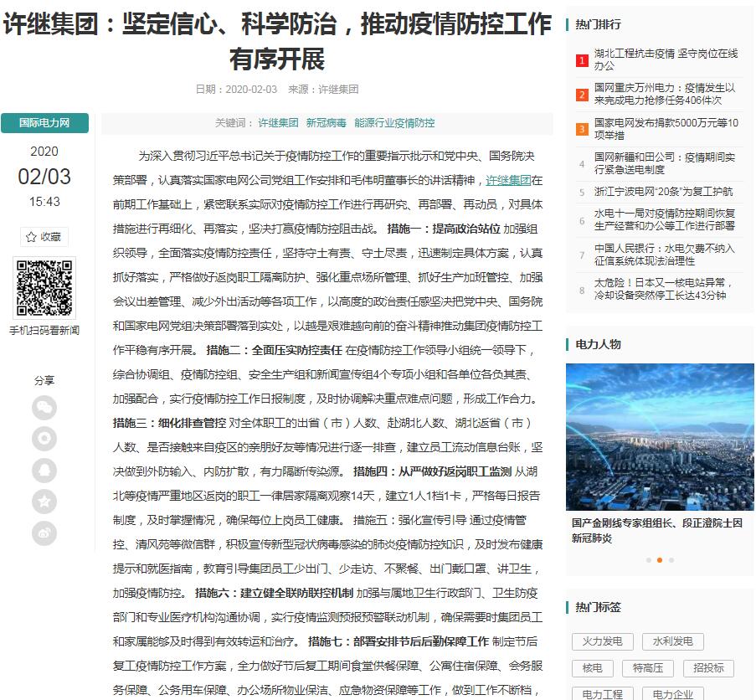The height and width of the screenshot is (700, 756).
Task: Click the 热门标签 section heading
Action: click(x=598, y=607)
